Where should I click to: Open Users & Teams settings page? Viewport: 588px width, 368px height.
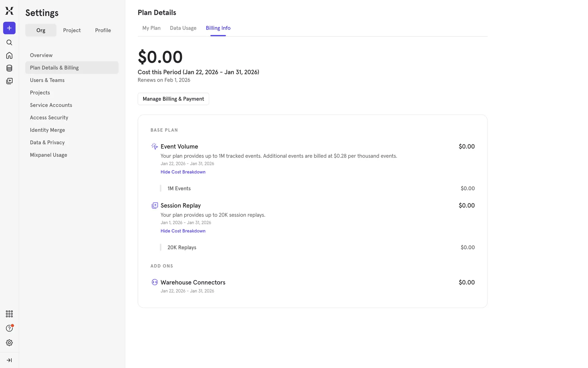(47, 80)
